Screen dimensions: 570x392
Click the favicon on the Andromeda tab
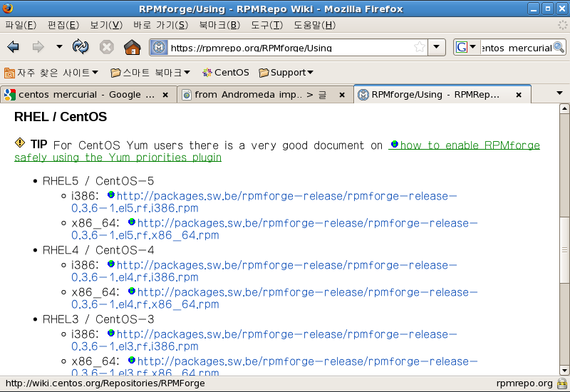point(187,95)
